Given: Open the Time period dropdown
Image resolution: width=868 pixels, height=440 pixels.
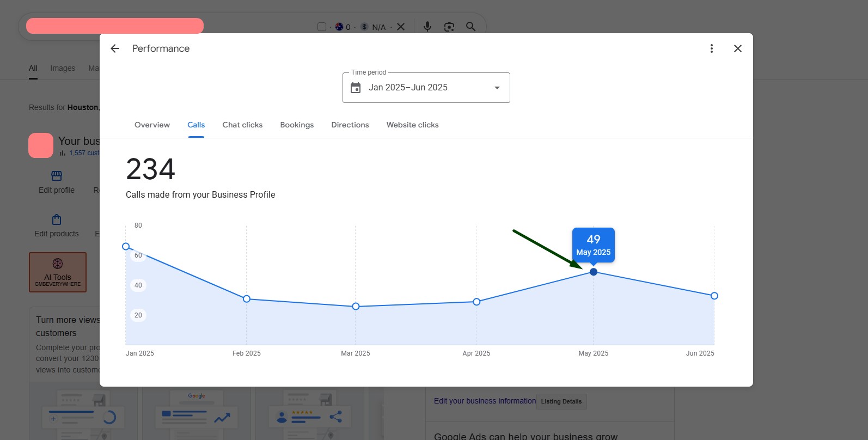Looking at the screenshot, I should pyautogui.click(x=426, y=88).
